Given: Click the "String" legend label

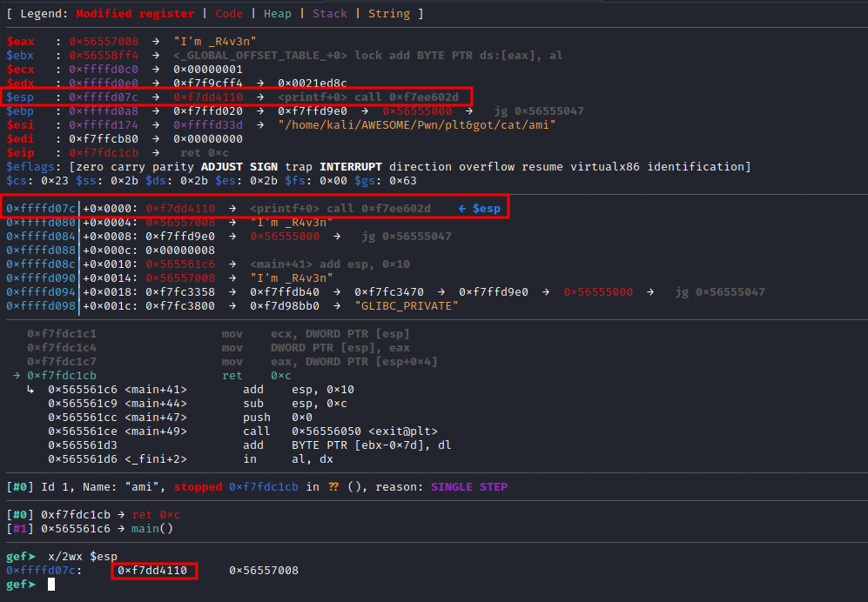Looking at the screenshot, I should coord(388,13).
